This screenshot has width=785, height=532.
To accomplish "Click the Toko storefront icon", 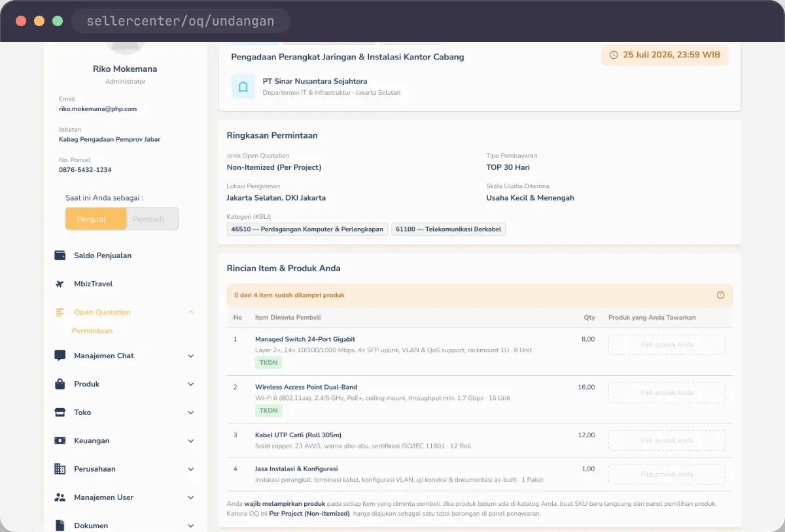I will tap(60, 412).
